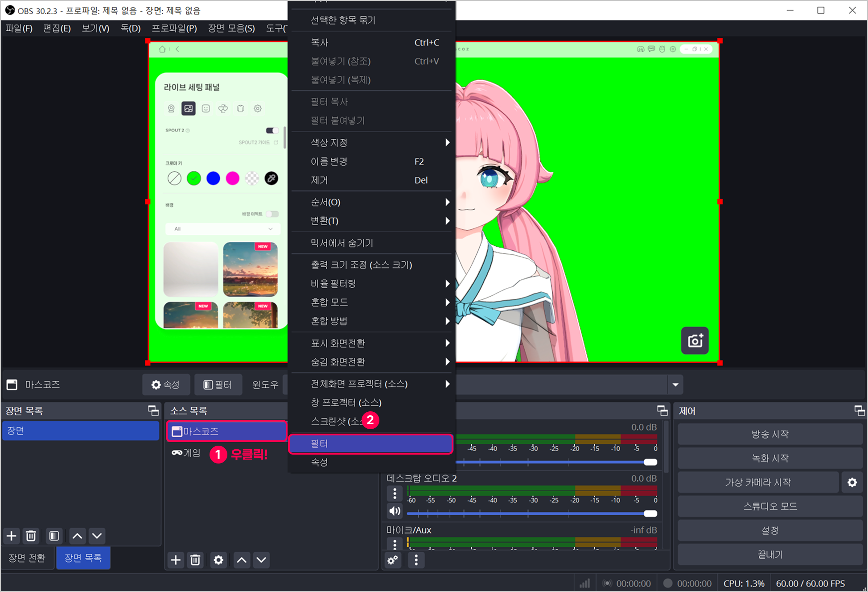
Task: Select the Scene item in scene list
Action: coord(81,431)
